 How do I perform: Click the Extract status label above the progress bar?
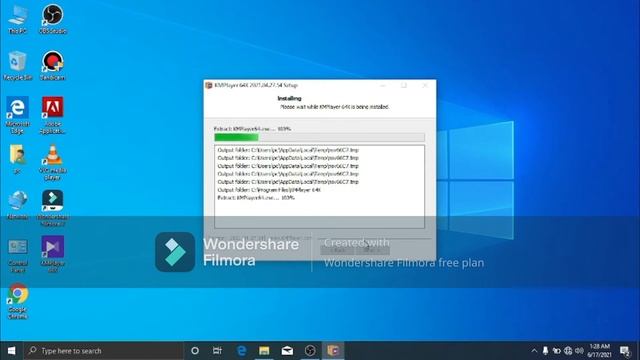[x=252, y=129]
